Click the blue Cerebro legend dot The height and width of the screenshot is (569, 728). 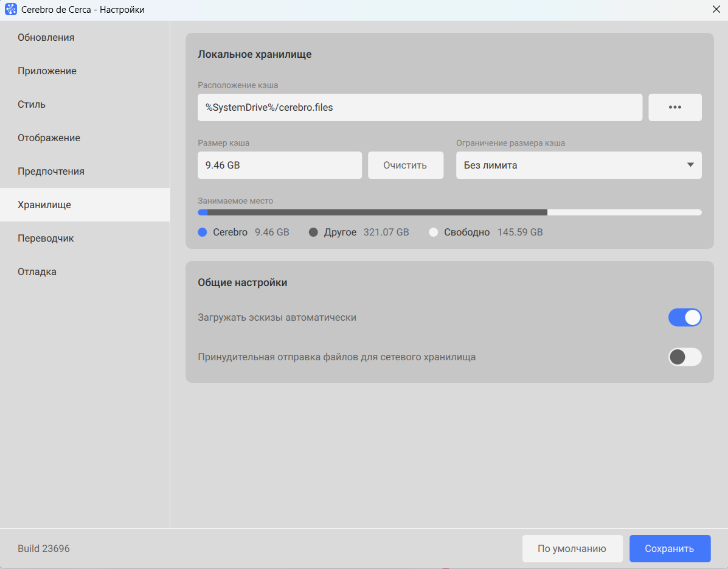(203, 232)
